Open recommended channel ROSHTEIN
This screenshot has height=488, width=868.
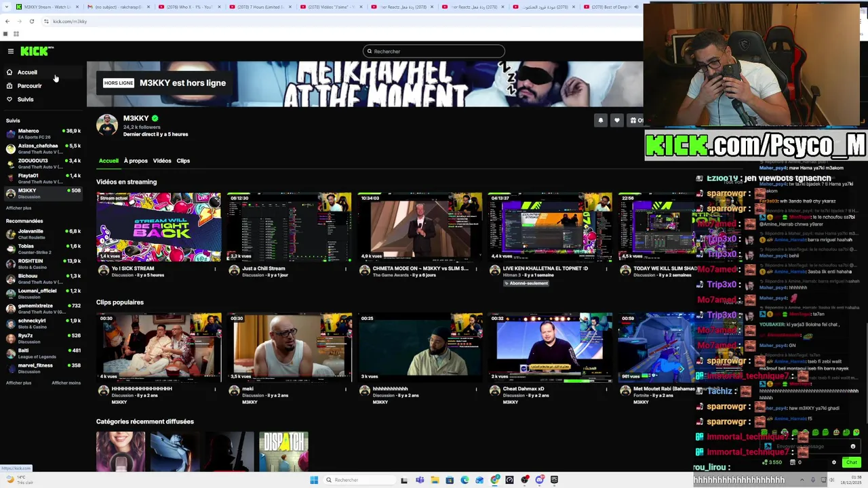coord(42,264)
